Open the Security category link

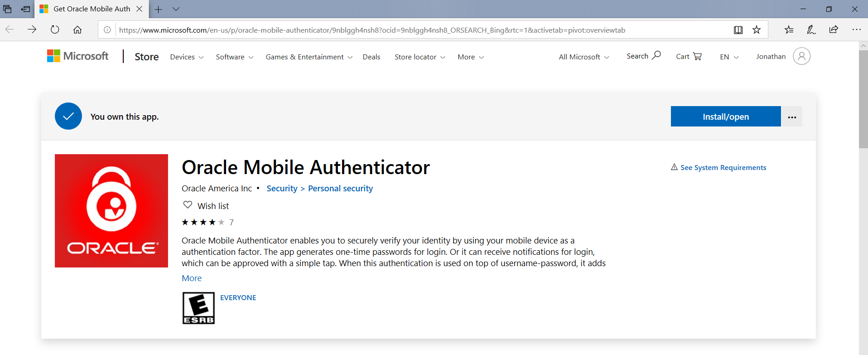[x=282, y=189]
